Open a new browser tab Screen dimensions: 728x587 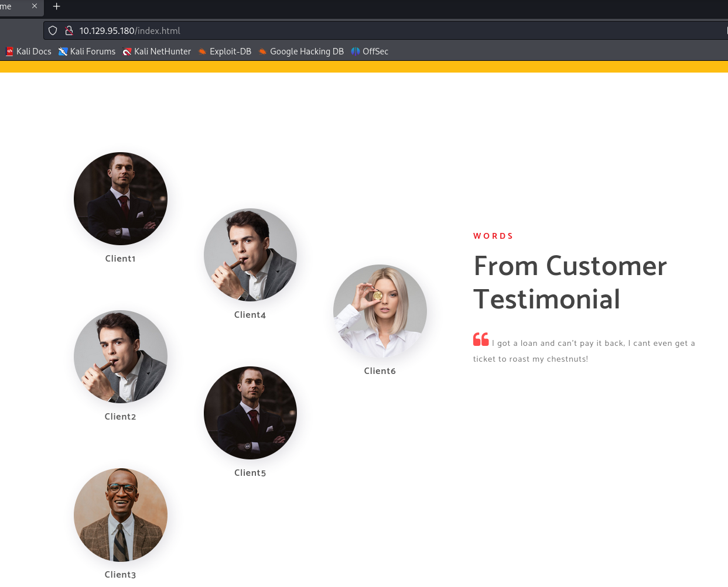click(57, 6)
